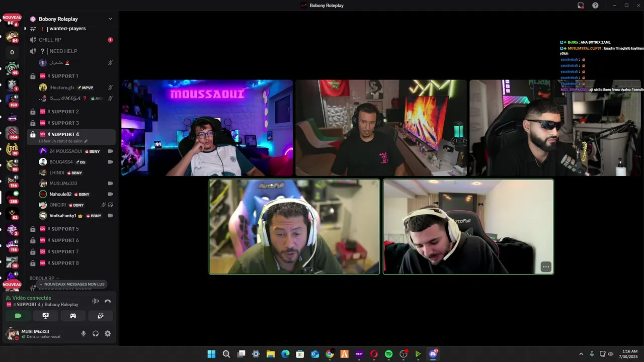Click the camera icon beside 24 MOUSSAOUI

(x=110, y=151)
